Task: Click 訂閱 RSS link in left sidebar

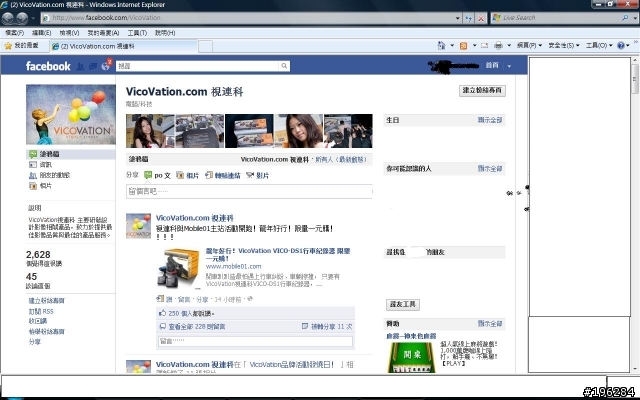Action: coord(41,311)
